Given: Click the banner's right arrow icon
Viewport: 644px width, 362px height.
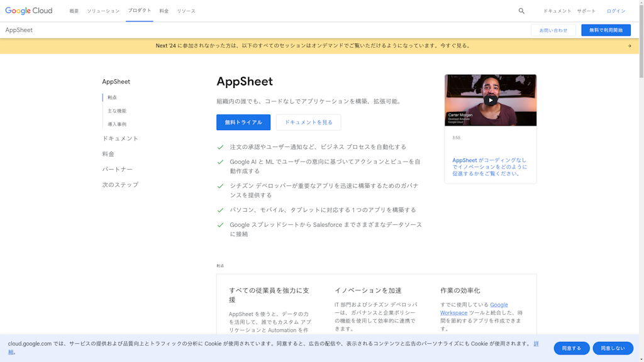Looking at the screenshot, I should [x=629, y=46].
